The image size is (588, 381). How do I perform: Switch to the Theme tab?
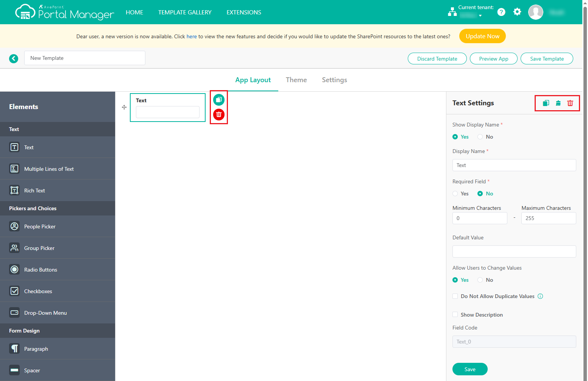296,80
